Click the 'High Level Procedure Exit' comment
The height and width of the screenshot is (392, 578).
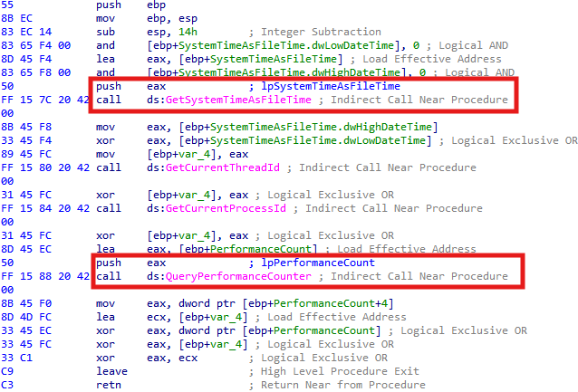pyautogui.click(x=340, y=371)
